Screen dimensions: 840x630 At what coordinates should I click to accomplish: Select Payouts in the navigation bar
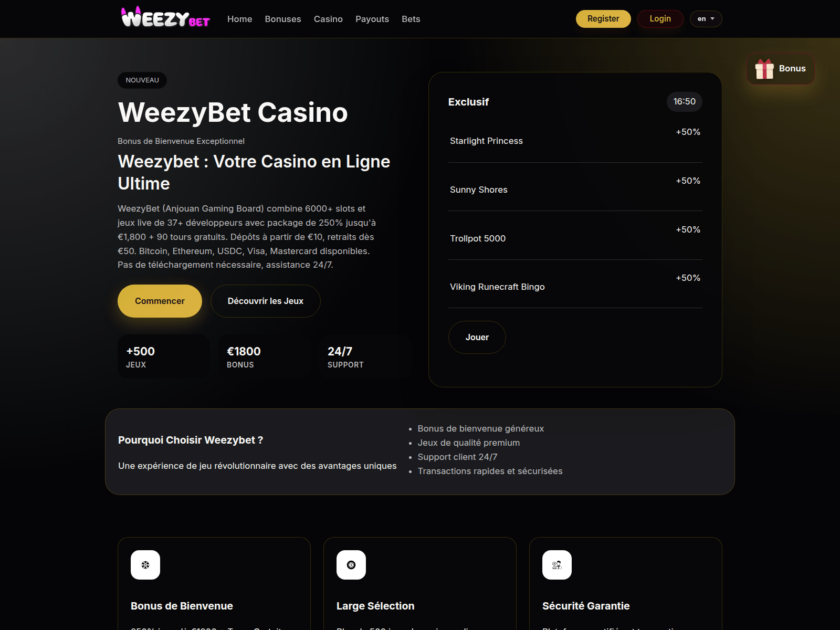click(372, 19)
